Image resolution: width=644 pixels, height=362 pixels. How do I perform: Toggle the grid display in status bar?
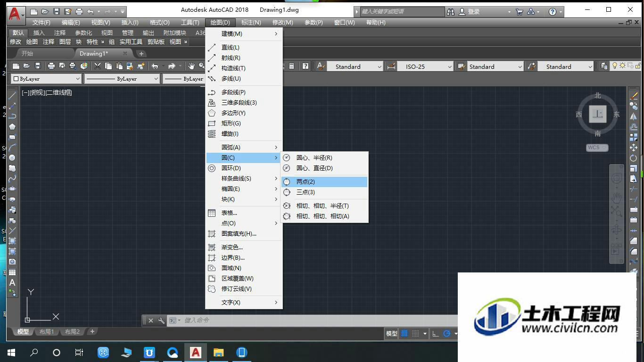(405, 333)
